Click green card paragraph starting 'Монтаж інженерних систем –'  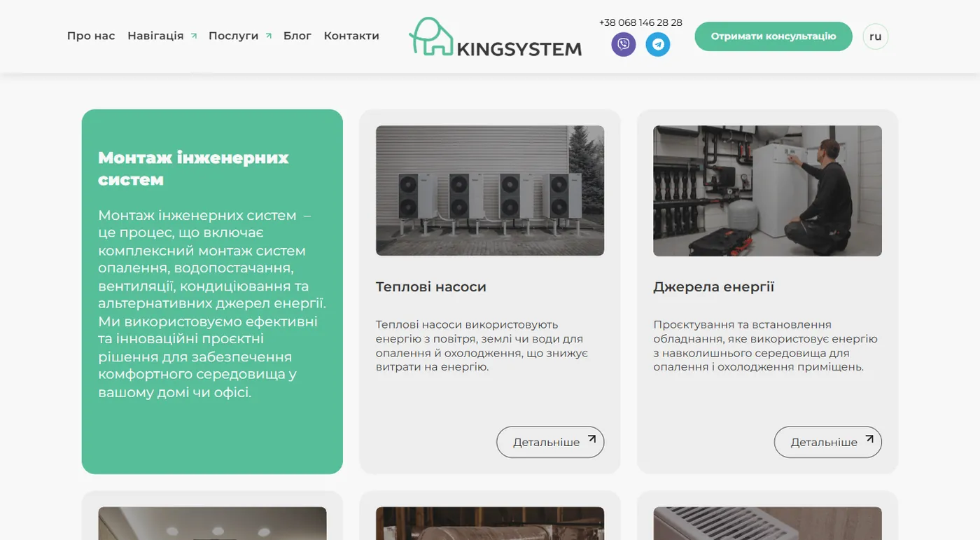click(x=212, y=303)
